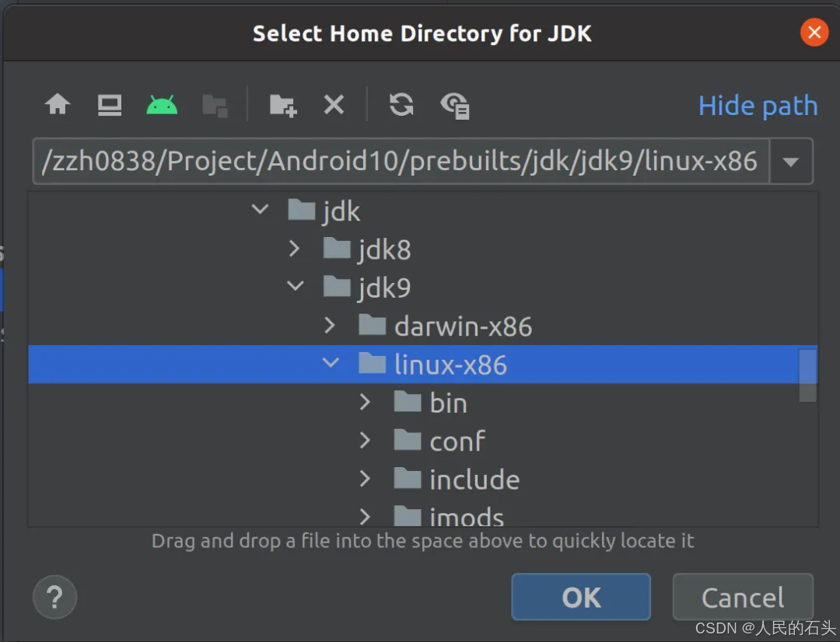This screenshot has height=642, width=840.
Task: Click the Delete toolbar icon
Action: tap(334, 104)
